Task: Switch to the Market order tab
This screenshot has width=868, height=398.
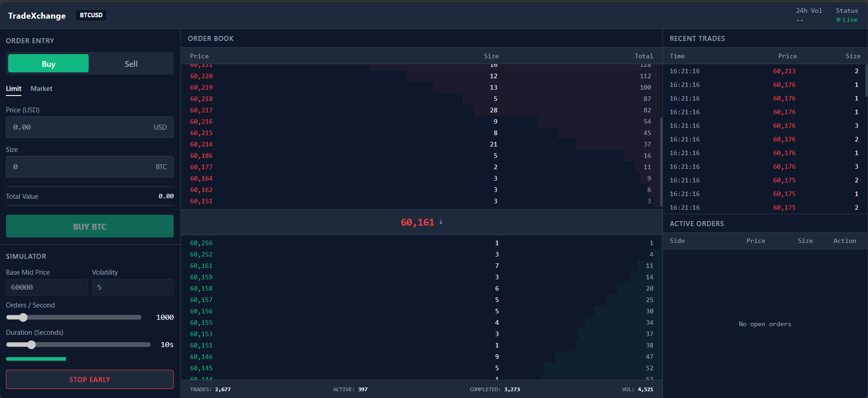Action: tap(41, 89)
